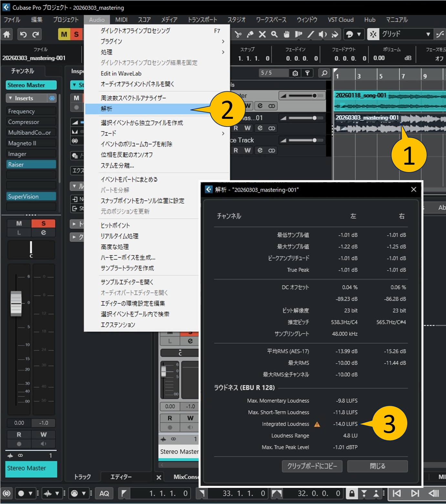Jump to the left locator position
This screenshot has width=446, height=504.
124,493
